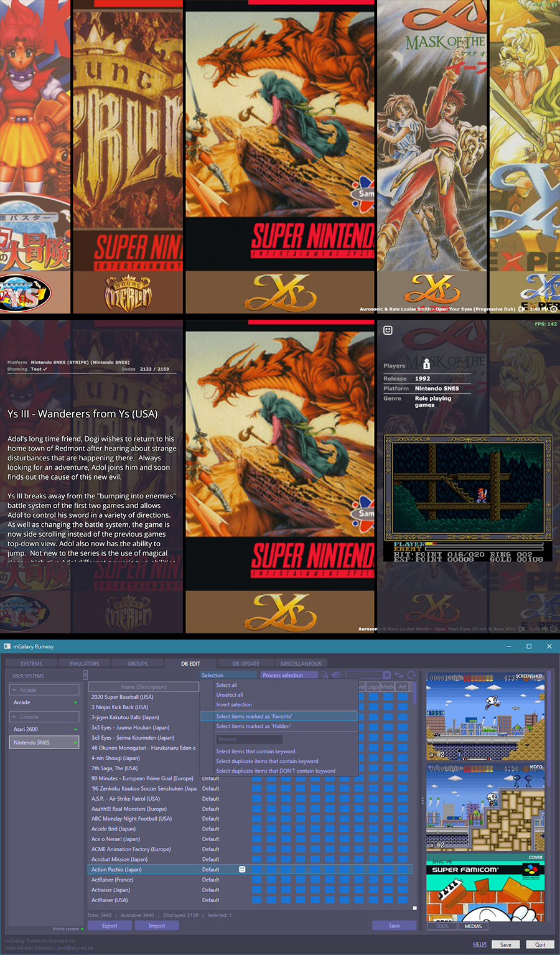Click the circular refresh icon in DB Edit toolbar

pyautogui.click(x=411, y=675)
